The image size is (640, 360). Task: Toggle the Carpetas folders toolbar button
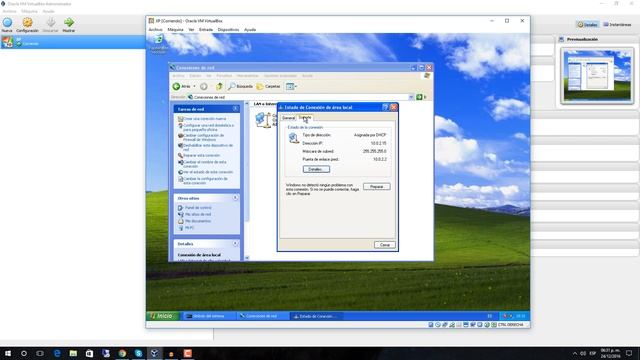(268, 86)
